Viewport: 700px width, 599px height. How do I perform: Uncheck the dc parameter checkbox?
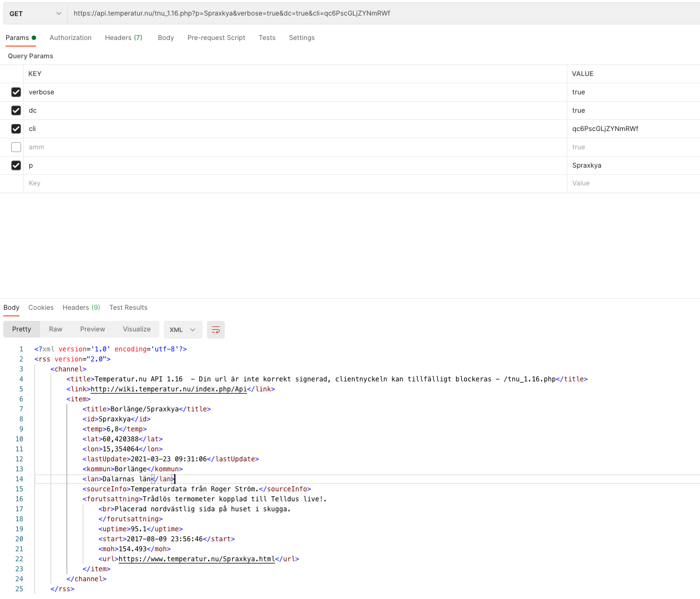click(16, 110)
